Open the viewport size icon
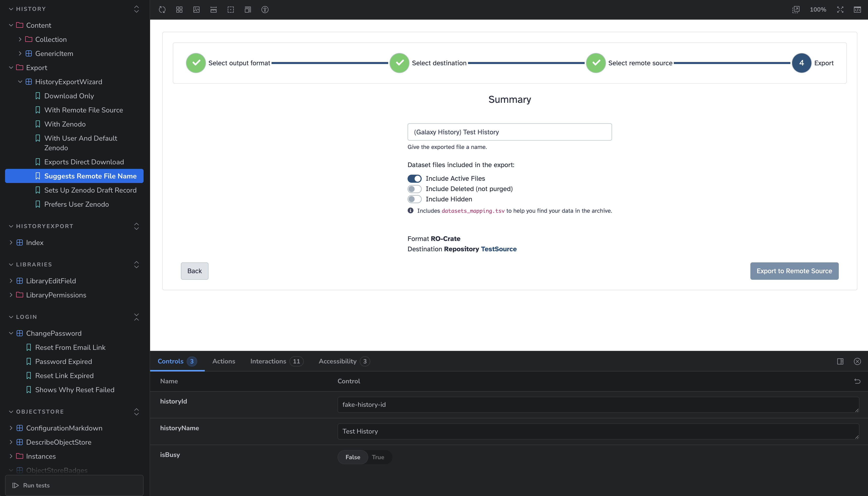 click(248, 10)
